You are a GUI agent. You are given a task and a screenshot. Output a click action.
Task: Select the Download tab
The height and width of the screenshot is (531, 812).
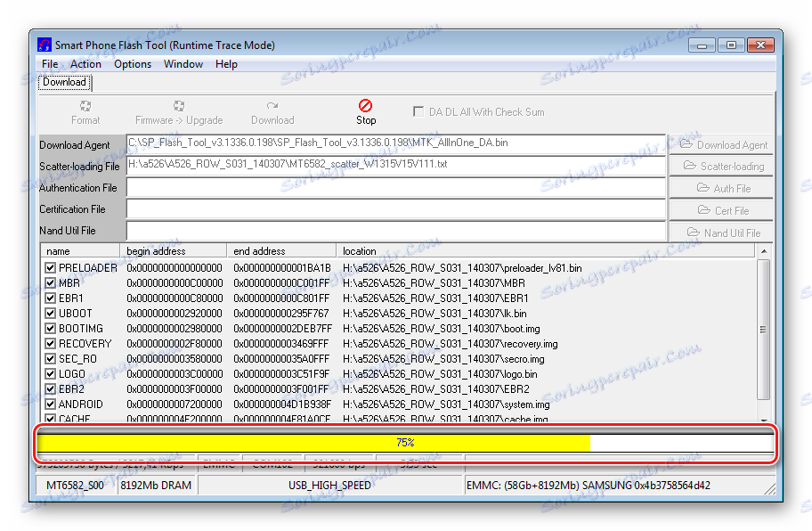[x=64, y=82]
